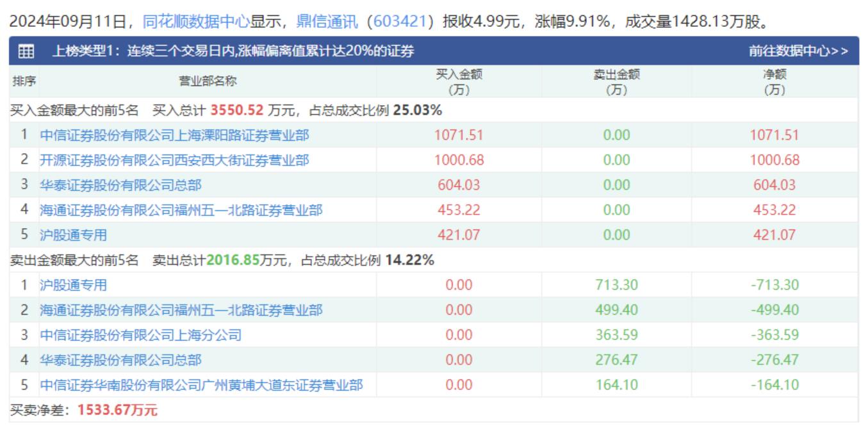Click buy amount 421.07 cell
This screenshot has height=426, width=868.
point(459,235)
